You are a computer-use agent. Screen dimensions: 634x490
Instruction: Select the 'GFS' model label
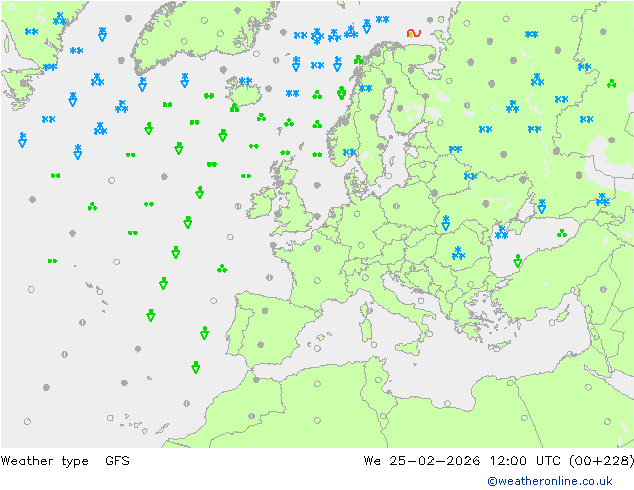point(117,461)
